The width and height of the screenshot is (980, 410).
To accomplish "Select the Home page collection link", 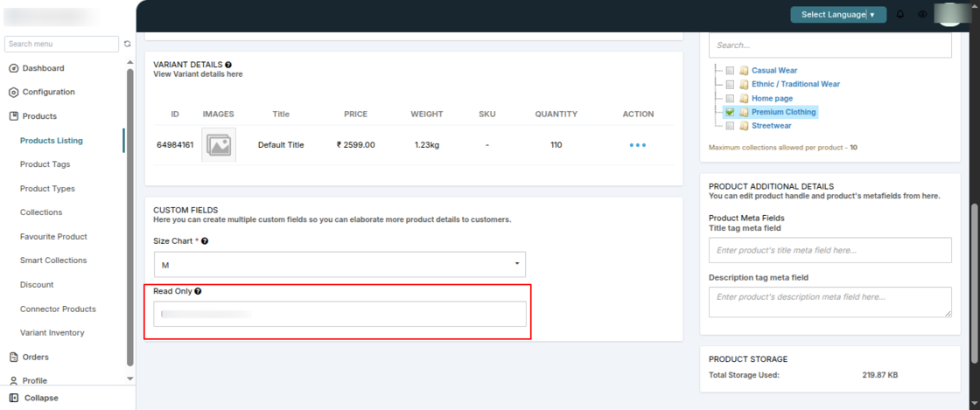I will click(772, 99).
